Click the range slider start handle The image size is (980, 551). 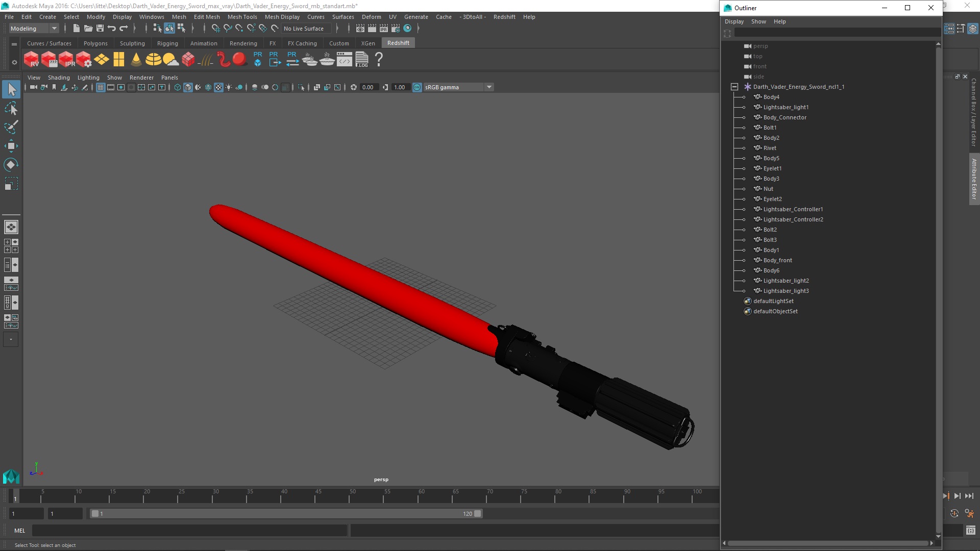tap(95, 514)
